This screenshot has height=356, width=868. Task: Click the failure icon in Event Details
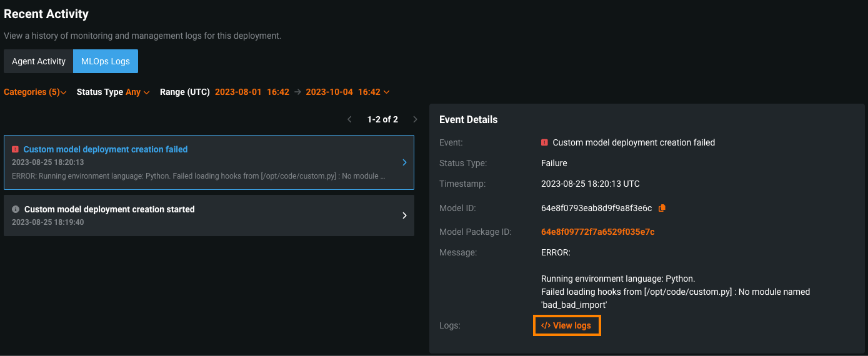click(x=545, y=142)
